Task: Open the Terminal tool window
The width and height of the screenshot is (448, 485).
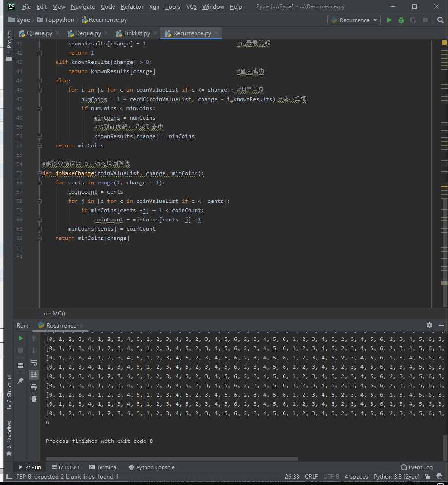Action: (x=103, y=467)
